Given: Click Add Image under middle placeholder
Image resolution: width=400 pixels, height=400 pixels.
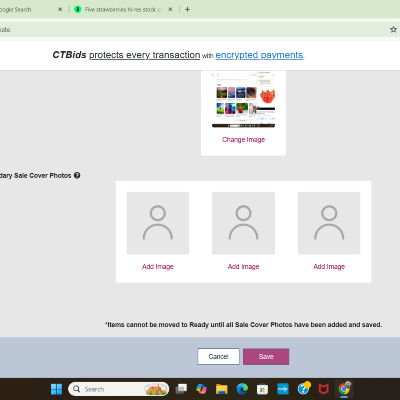Looking at the screenshot, I should [x=243, y=267].
